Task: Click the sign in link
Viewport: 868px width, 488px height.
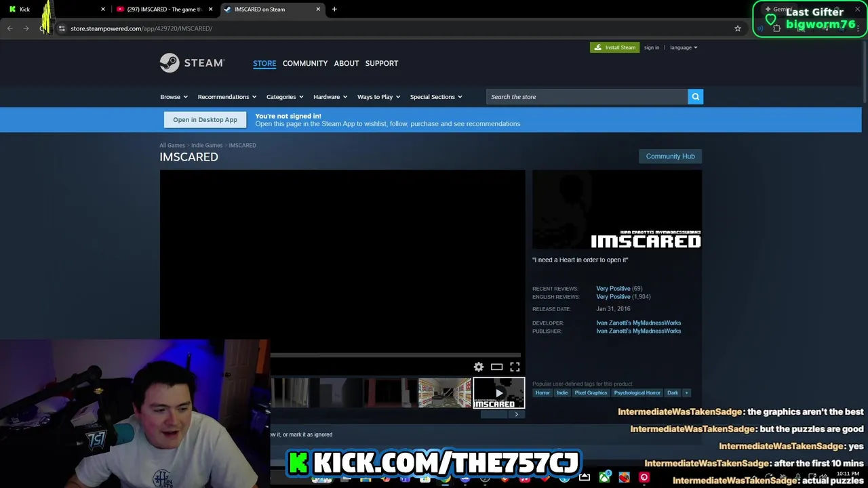Action: pyautogui.click(x=652, y=47)
